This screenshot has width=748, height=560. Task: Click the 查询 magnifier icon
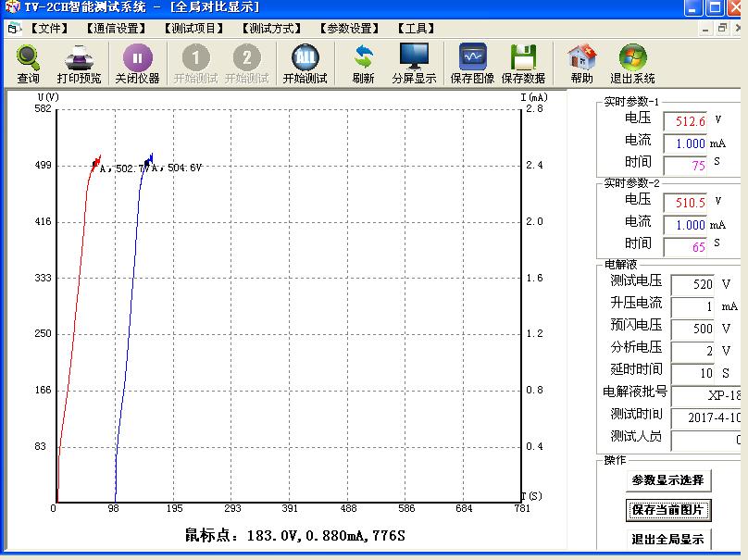coord(28,63)
